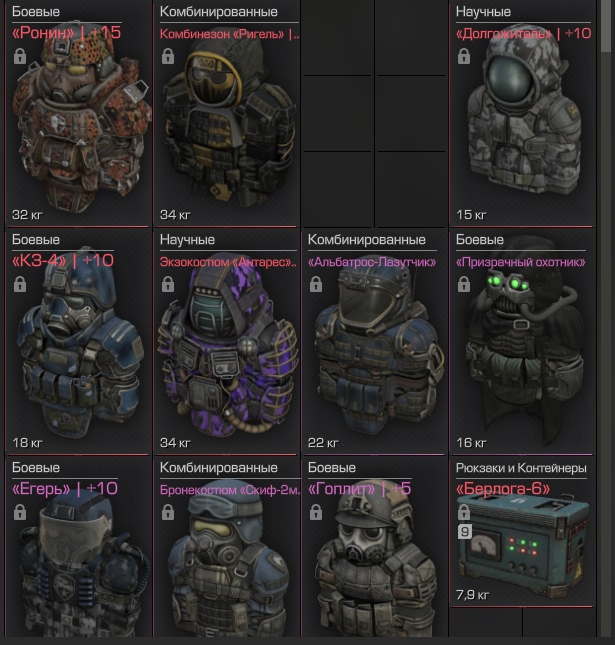Click the lock icon on «Ронин» armor
Image resolution: width=615 pixels, height=645 pixels.
20,56
